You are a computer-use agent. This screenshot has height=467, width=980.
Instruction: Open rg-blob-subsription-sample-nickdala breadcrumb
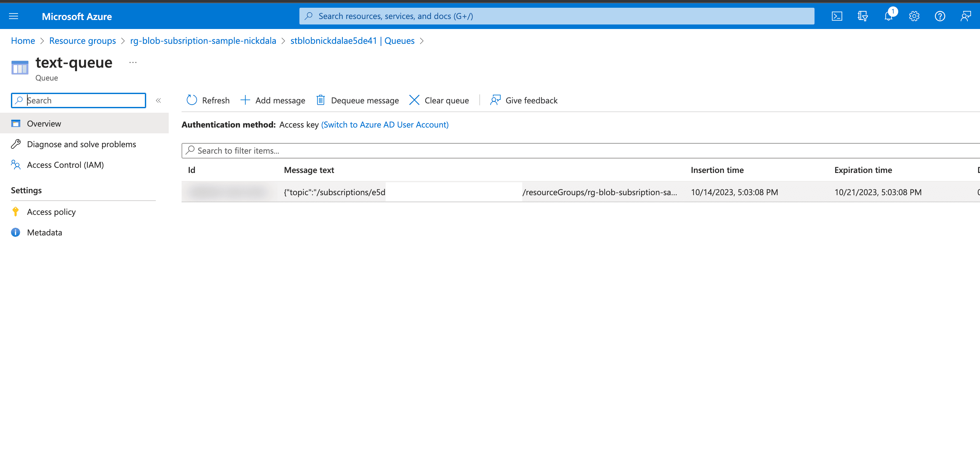pyautogui.click(x=203, y=41)
